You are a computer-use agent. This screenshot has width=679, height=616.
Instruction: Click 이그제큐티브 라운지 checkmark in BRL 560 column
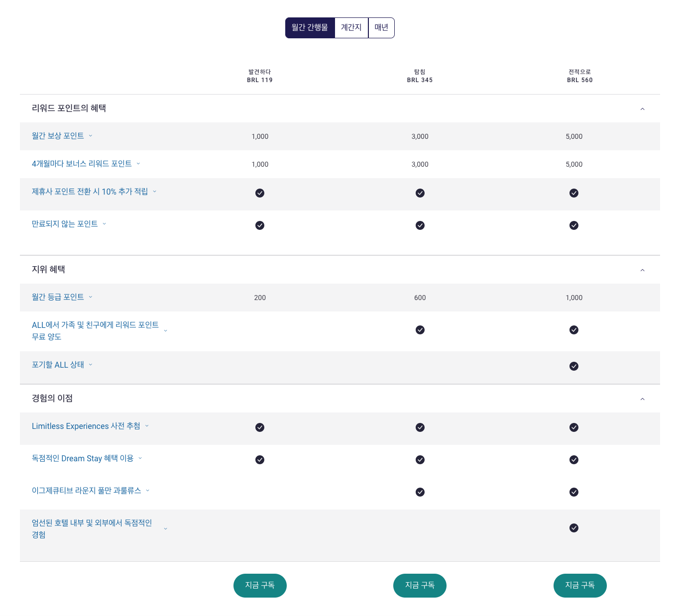pyautogui.click(x=574, y=492)
